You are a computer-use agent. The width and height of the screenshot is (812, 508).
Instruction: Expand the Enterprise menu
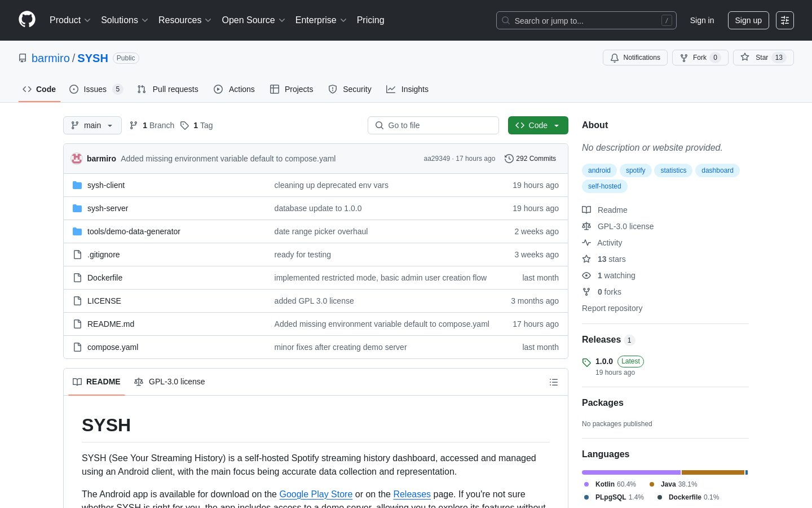coord(321,20)
